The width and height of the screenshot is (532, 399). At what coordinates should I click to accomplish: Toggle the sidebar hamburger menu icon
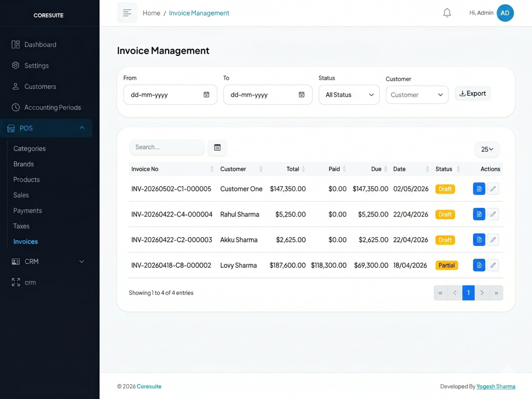127,13
